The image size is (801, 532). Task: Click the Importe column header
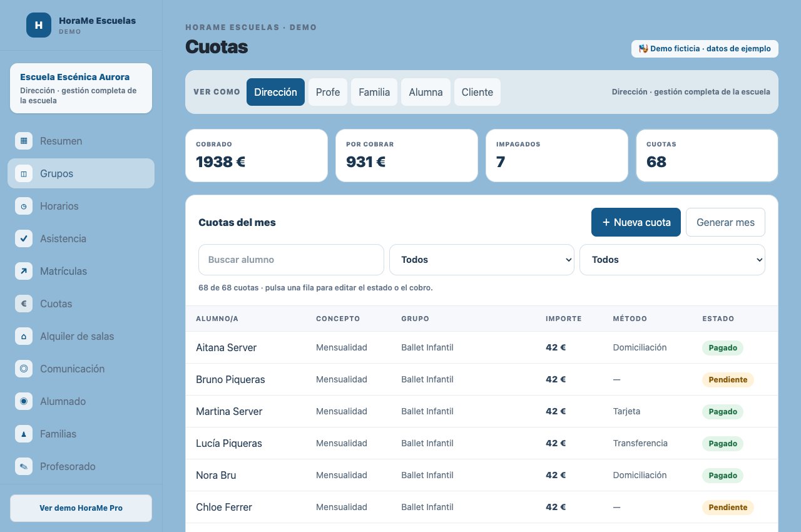point(564,319)
